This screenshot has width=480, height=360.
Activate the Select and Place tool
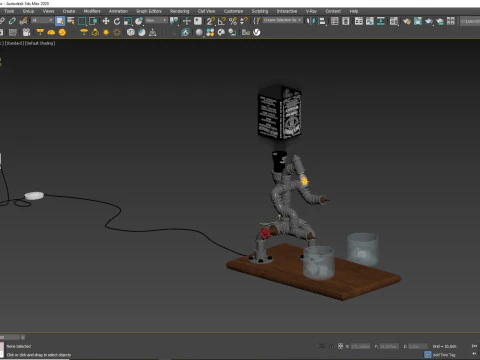coord(139,21)
